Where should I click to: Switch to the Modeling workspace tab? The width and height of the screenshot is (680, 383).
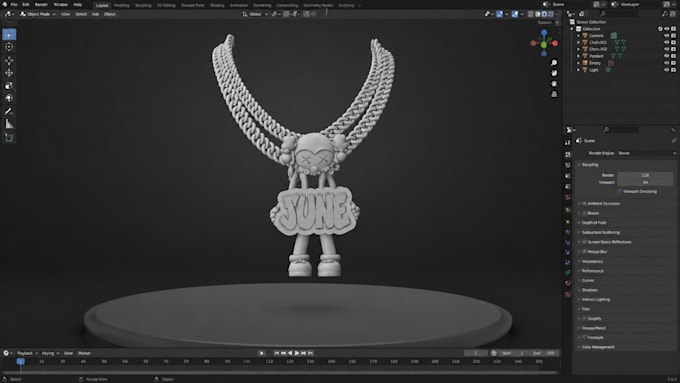[122, 5]
